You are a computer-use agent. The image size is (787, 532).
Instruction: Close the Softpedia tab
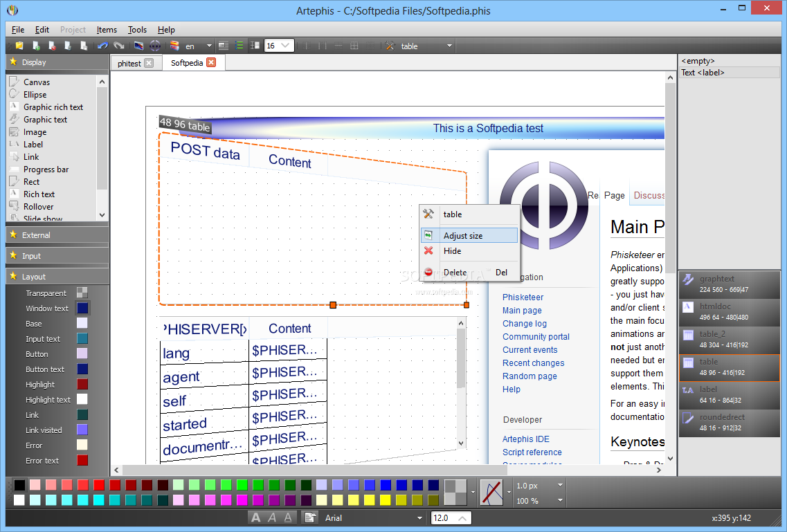211,62
